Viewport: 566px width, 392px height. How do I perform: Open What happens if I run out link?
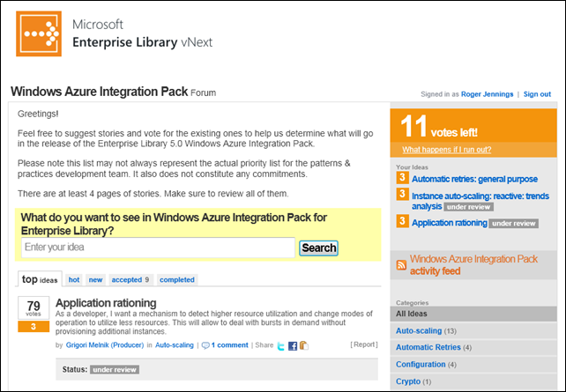446,149
